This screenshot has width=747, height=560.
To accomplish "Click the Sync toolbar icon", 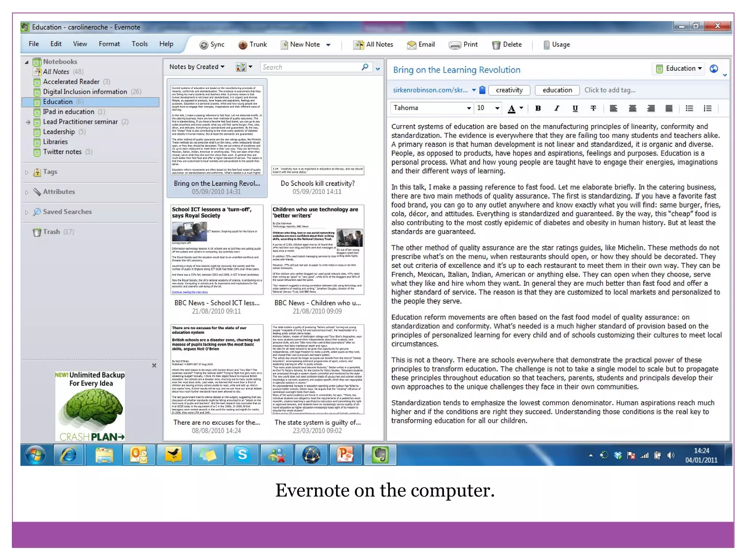I will point(212,44).
